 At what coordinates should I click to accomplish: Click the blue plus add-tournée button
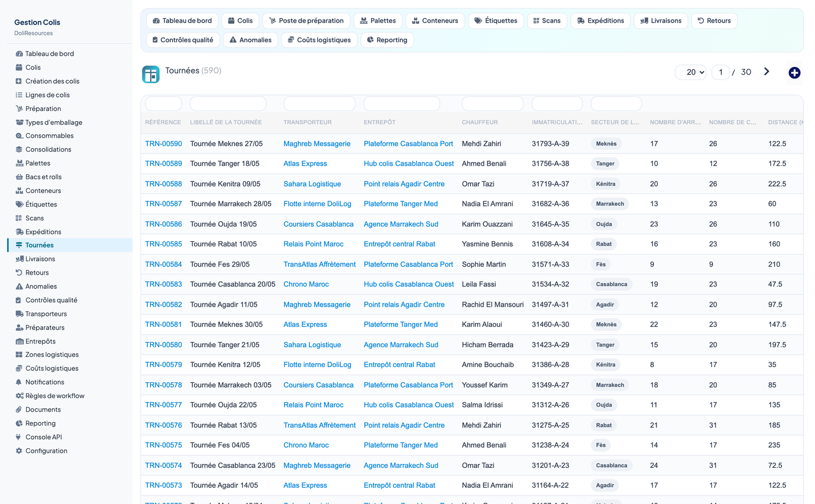click(x=794, y=73)
